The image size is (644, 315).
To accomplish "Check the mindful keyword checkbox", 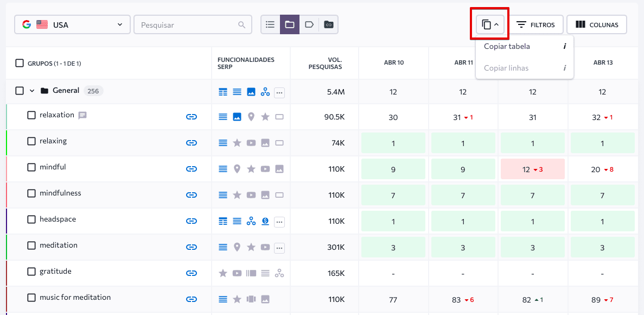I will click(x=31, y=167).
